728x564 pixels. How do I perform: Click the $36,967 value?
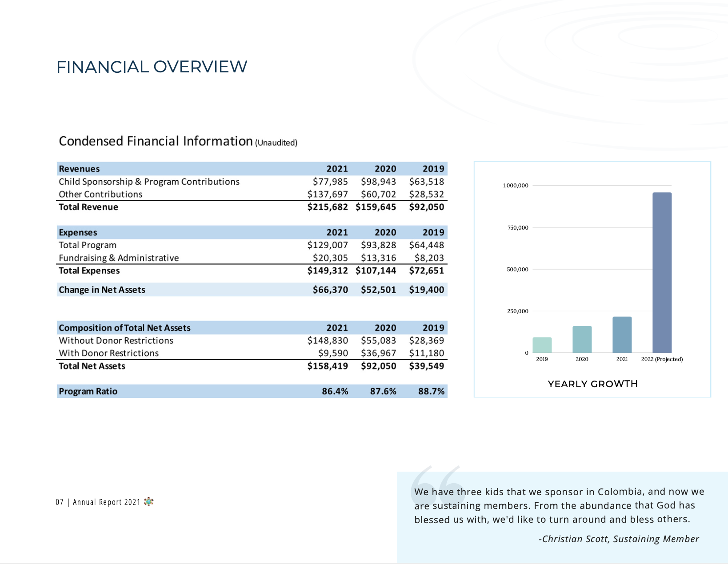[378, 353]
